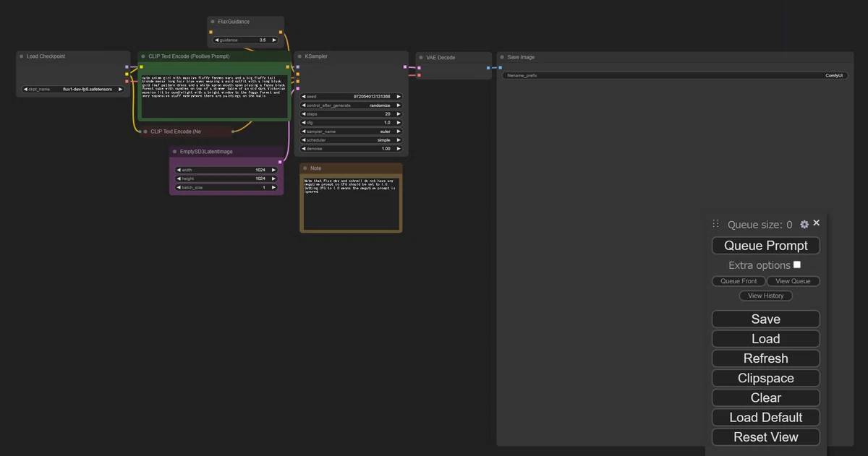Click the yellow clip input slot on positive CLIP Text Encode

(141, 66)
